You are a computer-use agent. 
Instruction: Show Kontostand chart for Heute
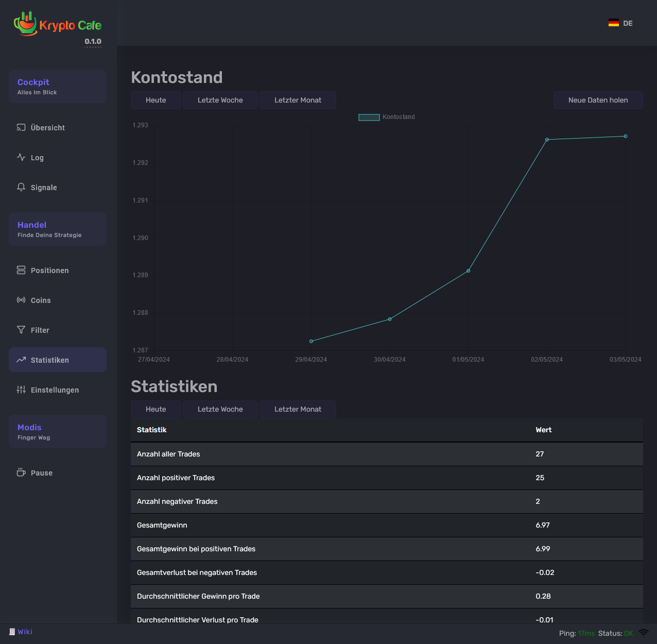155,100
